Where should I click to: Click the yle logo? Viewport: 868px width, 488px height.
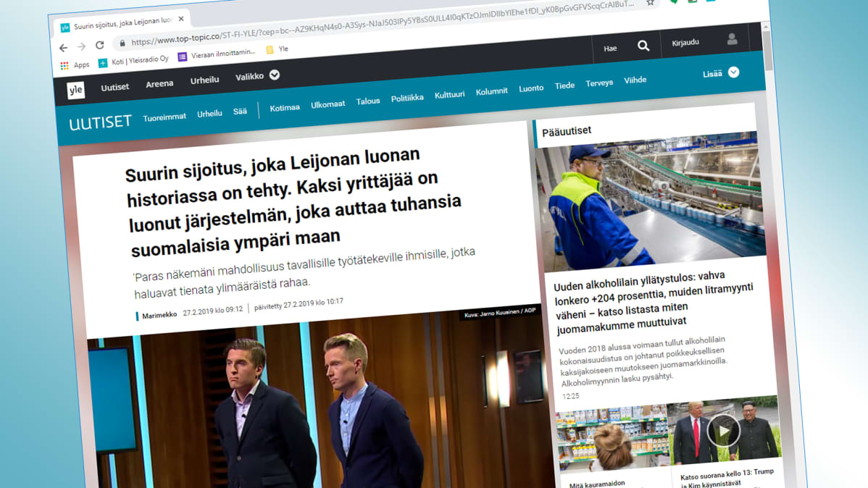pyautogui.click(x=76, y=90)
